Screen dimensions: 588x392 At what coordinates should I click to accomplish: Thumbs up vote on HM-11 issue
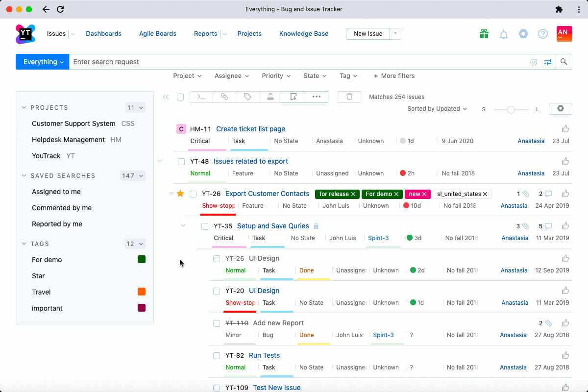(565, 129)
